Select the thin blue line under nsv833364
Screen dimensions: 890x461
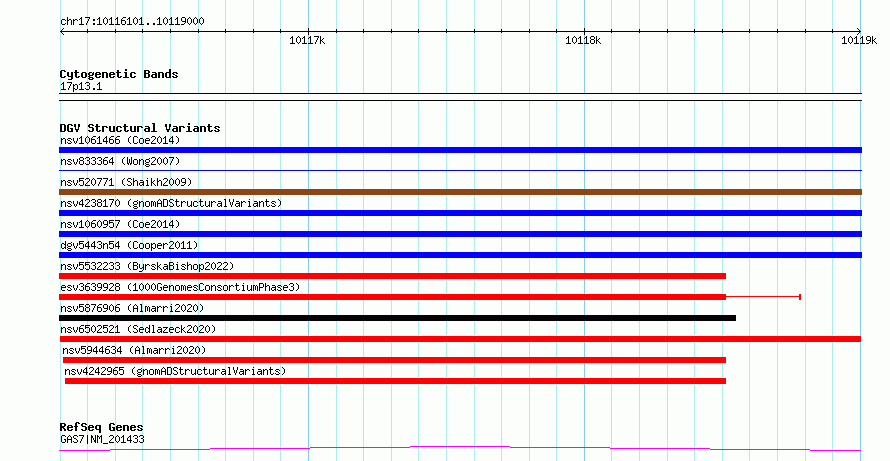tap(460, 170)
